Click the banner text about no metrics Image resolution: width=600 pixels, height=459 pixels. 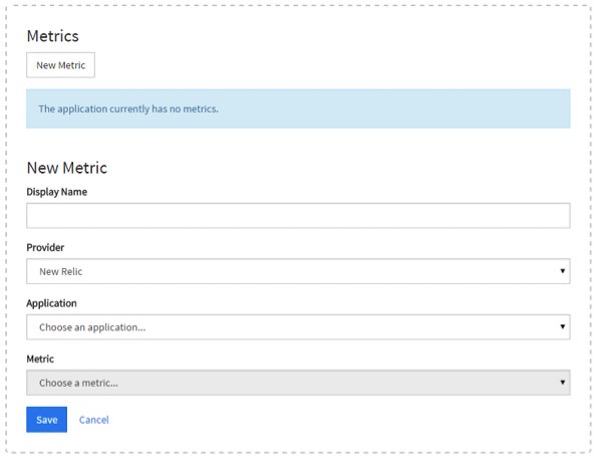point(128,108)
